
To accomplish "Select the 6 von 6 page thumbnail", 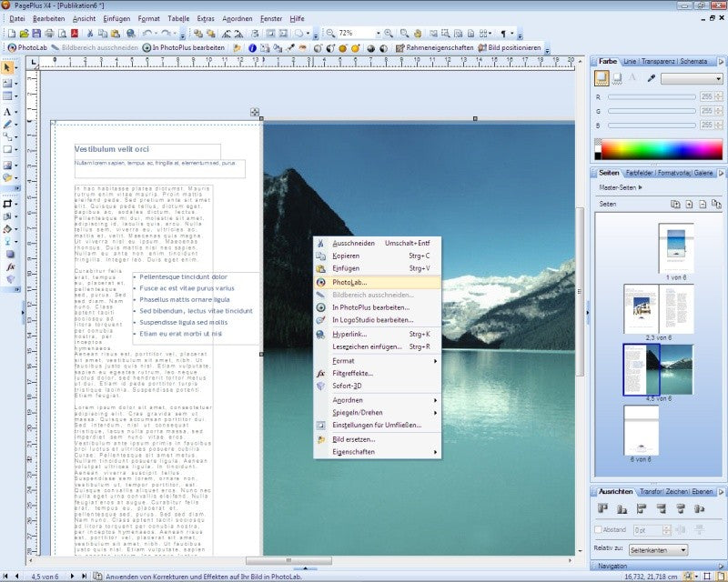I will [x=641, y=430].
